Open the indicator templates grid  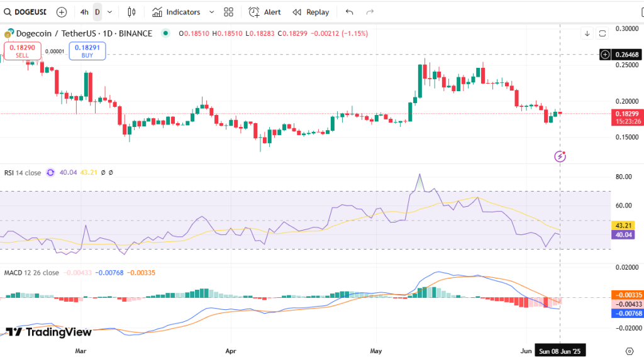point(228,13)
